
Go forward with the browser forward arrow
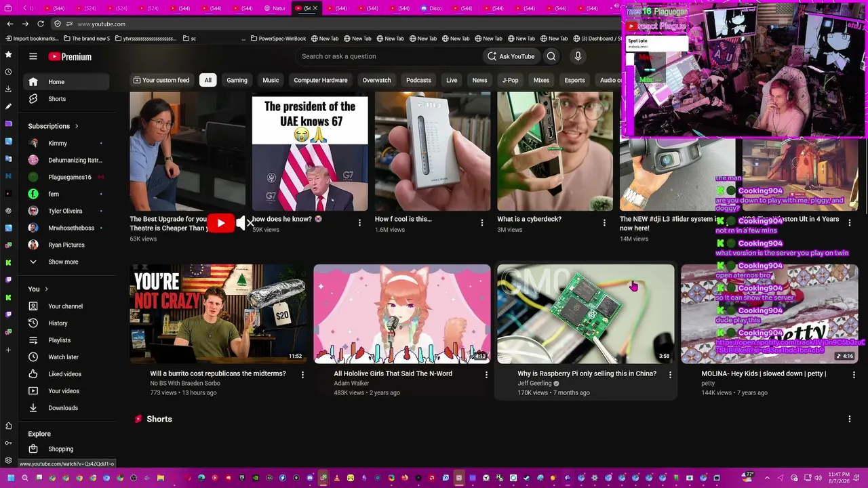[x=25, y=24]
